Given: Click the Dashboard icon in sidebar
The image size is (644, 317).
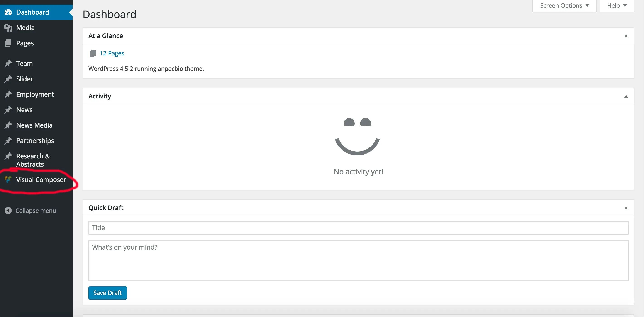Looking at the screenshot, I should (x=7, y=12).
